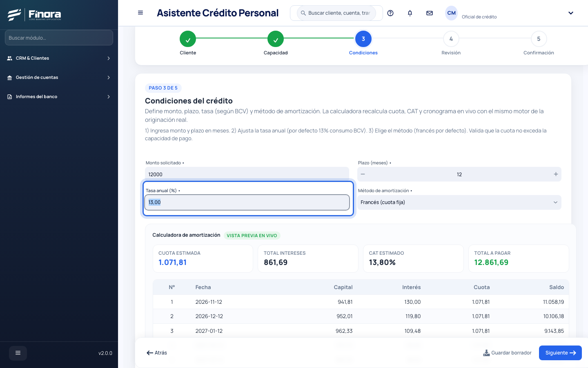Image resolution: width=588 pixels, height=368 pixels.
Task: Open the Método de amortización dropdown
Action: click(x=459, y=202)
